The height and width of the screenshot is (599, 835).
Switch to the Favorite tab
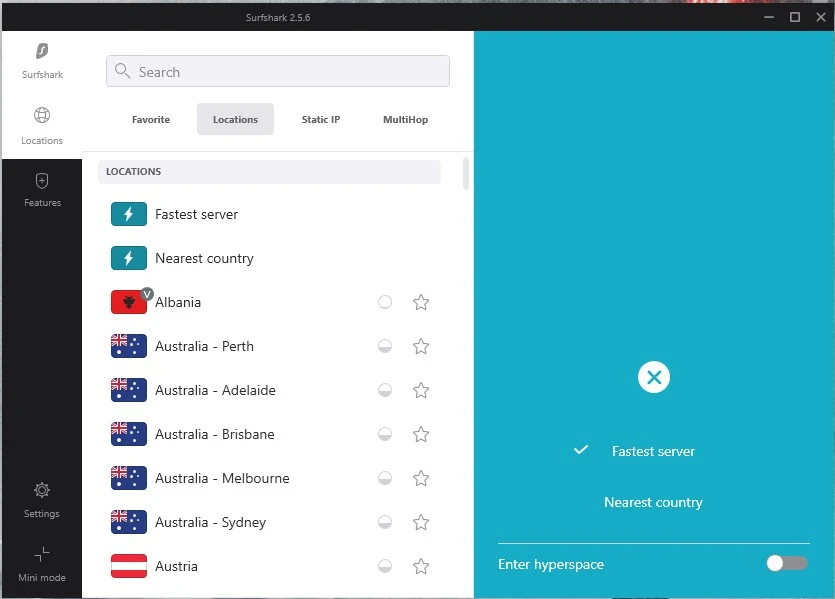click(x=151, y=119)
